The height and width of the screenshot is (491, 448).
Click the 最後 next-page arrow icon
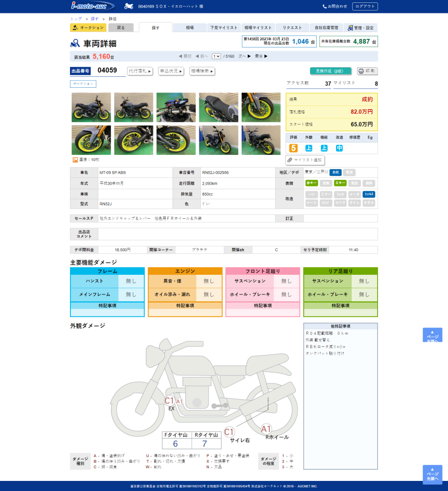click(x=265, y=56)
